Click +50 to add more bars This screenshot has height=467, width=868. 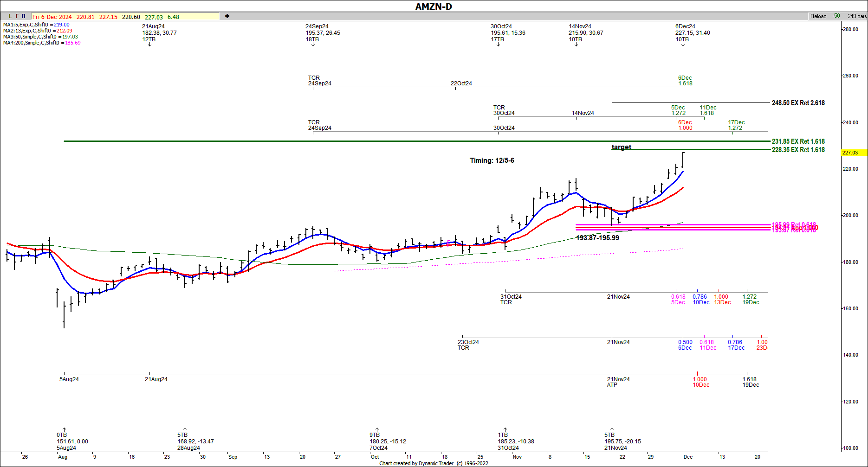(x=836, y=16)
